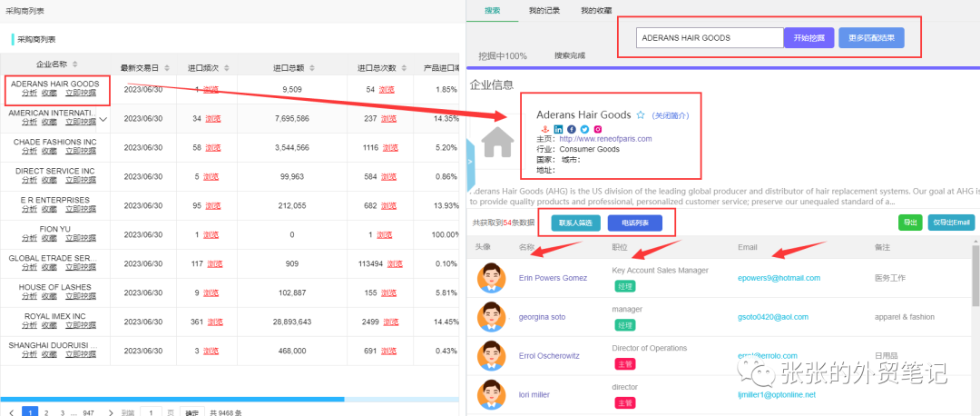Open the Facebook icon under Aderans Hair Goods

point(572,129)
